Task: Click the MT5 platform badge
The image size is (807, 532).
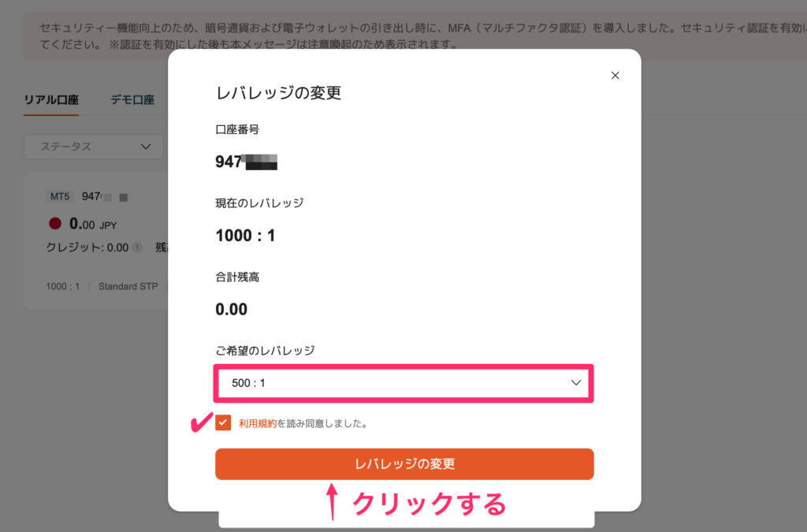Action: 61,196
